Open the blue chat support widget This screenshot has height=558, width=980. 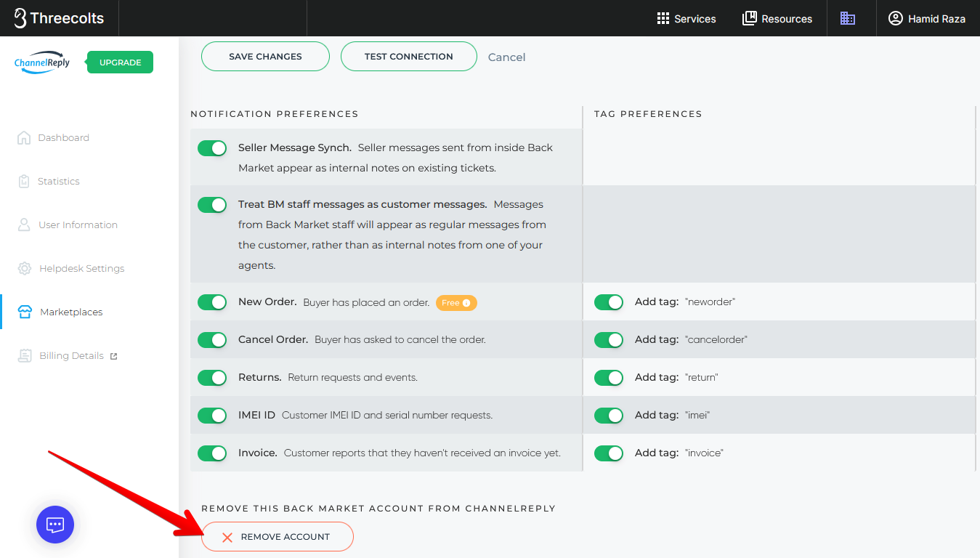(55, 525)
